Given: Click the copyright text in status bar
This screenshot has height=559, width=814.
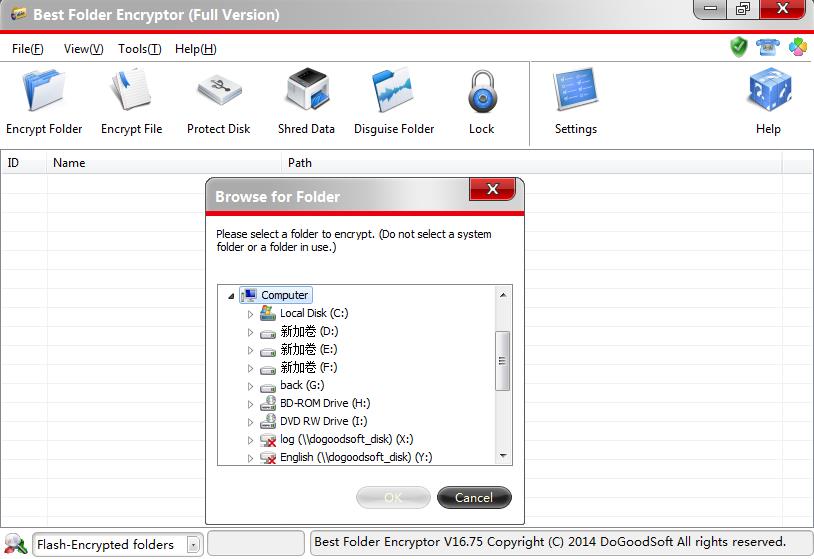Looking at the screenshot, I should pyautogui.click(x=550, y=542).
